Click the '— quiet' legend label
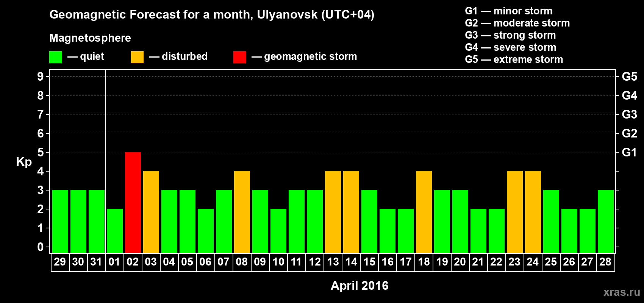The image size is (644, 303). tap(86, 56)
